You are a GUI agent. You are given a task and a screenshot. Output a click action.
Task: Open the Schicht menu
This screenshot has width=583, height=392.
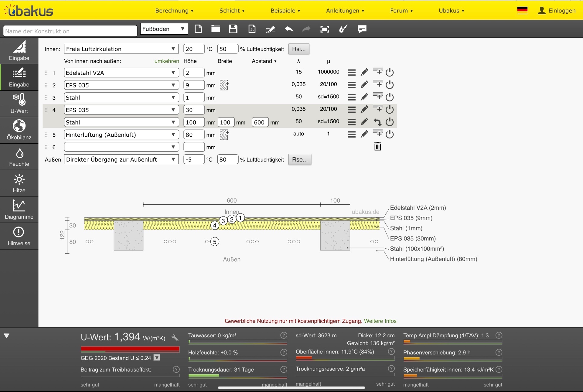pos(232,11)
